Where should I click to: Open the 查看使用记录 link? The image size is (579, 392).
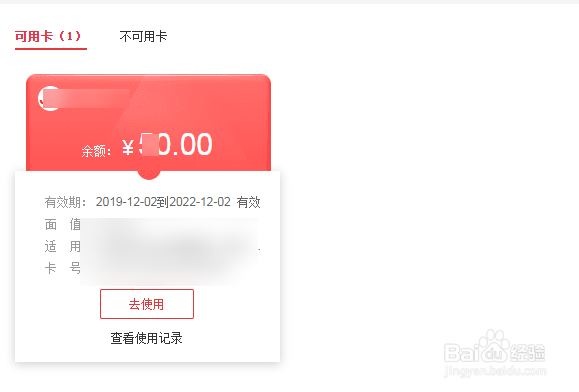[x=146, y=338]
